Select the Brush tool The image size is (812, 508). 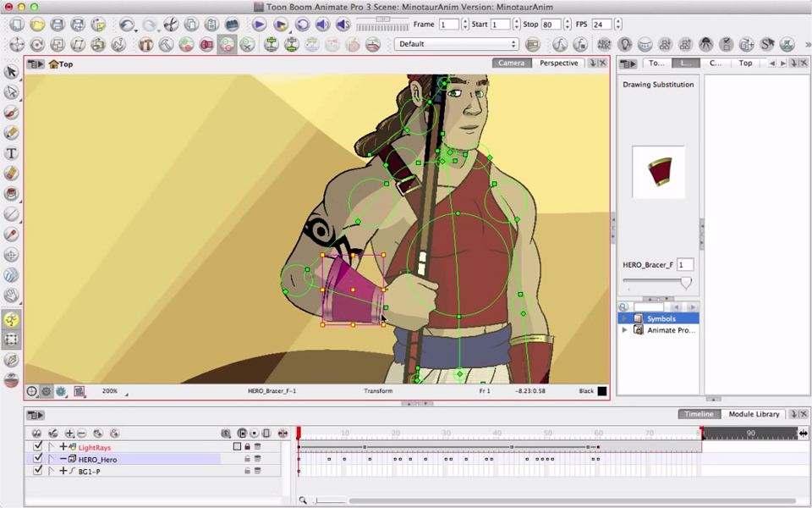[11, 113]
